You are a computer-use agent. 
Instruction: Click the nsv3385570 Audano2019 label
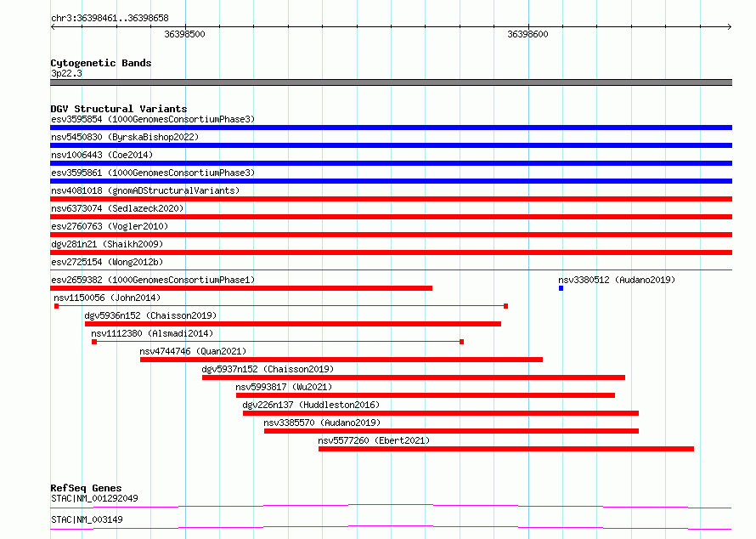tap(322, 423)
